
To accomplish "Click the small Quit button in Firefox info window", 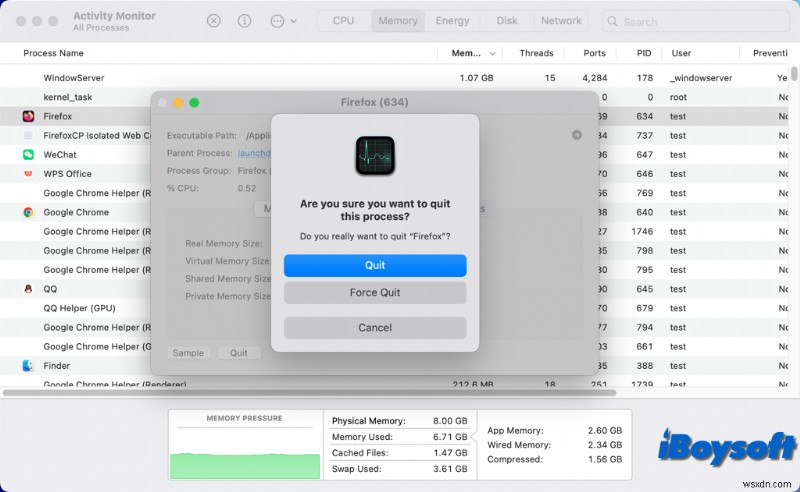I will tap(239, 353).
